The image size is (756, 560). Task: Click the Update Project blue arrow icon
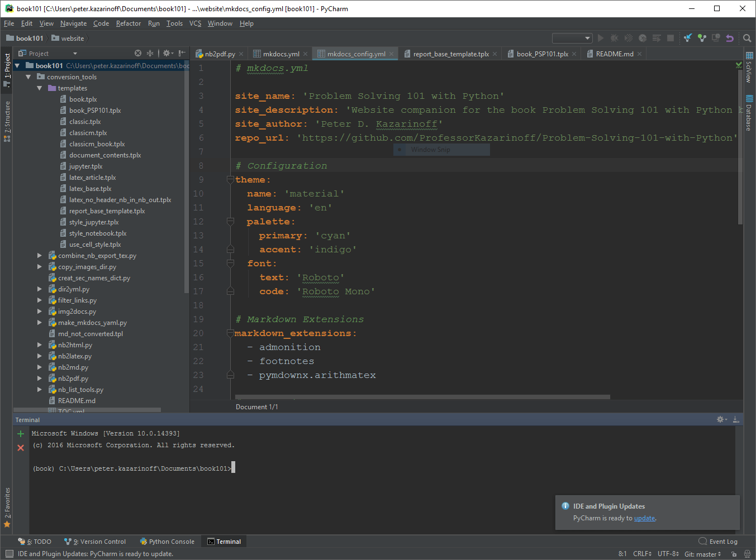(x=687, y=38)
